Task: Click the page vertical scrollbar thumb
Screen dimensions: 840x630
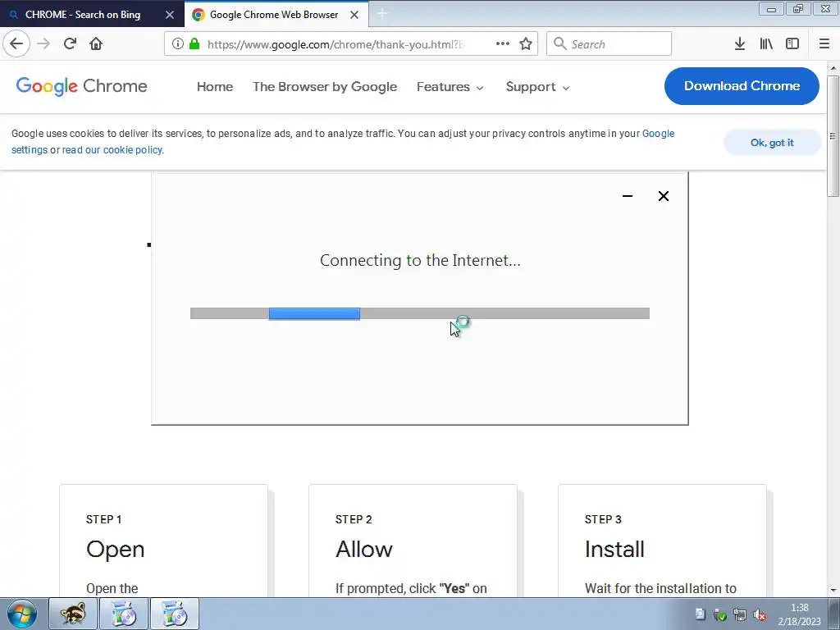Action: point(833,136)
